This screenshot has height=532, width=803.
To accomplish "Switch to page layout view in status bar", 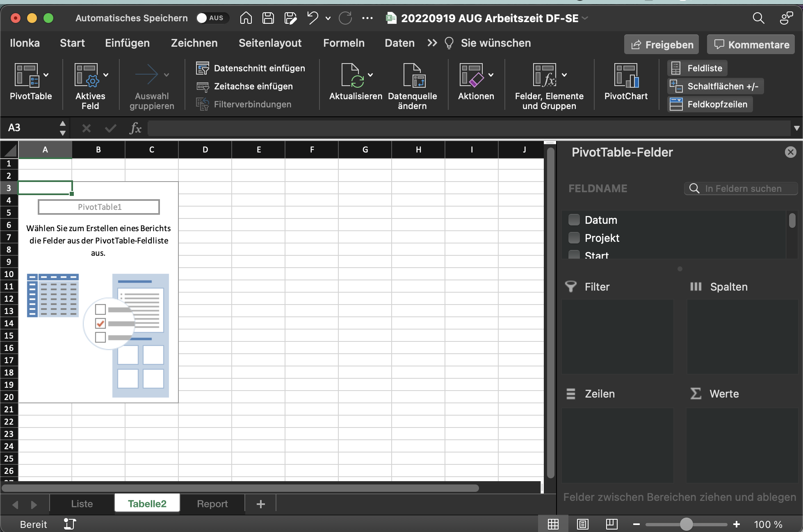I will 582,524.
